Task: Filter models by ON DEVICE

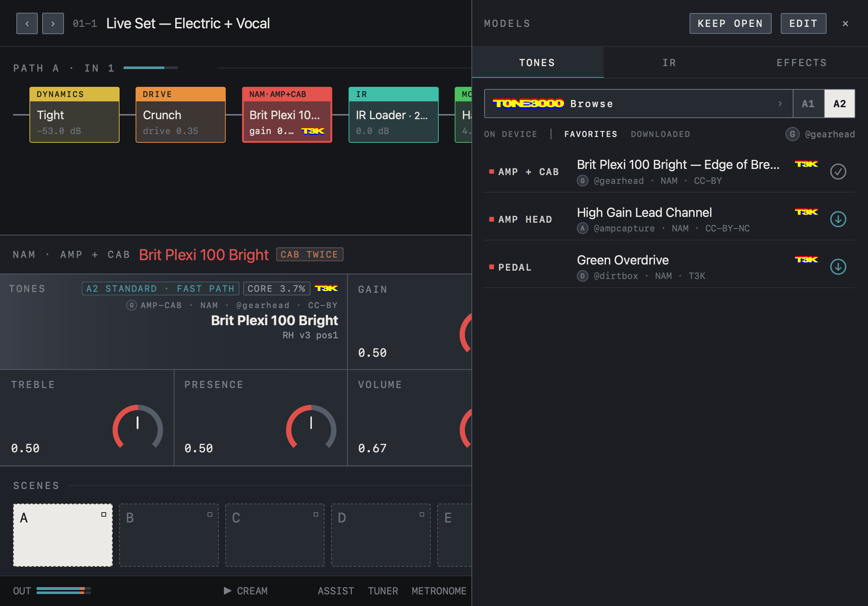Action: point(511,134)
